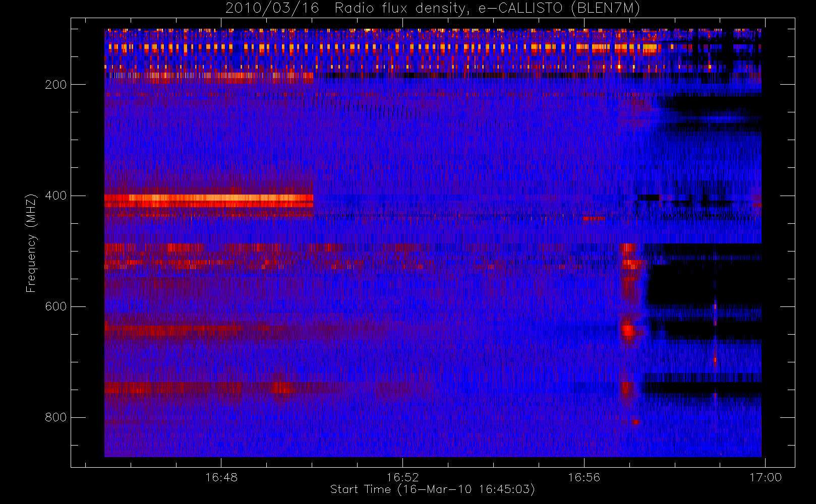Click the 800 frequency tick label
Viewport: 816px width, 504px height.
56,417
